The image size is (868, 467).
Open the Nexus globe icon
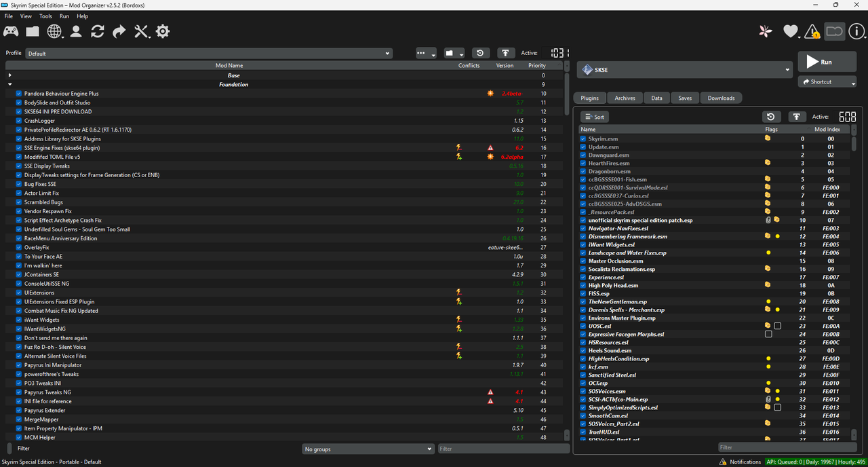(54, 31)
